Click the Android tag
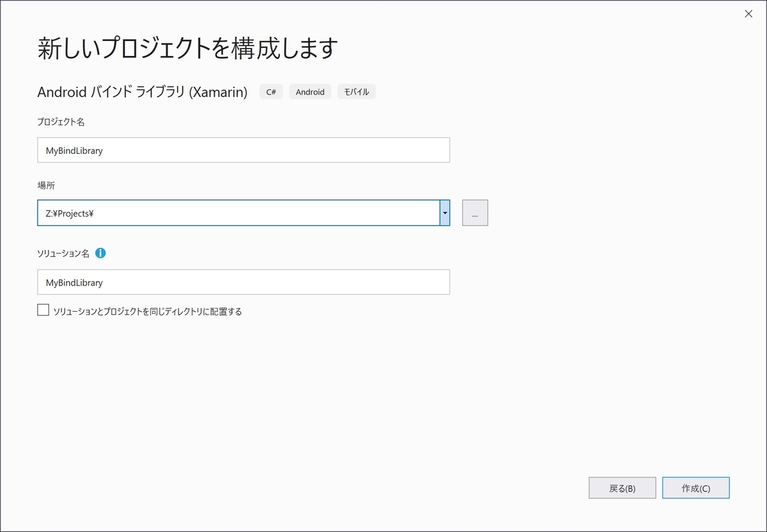The height and width of the screenshot is (532, 767). (x=310, y=92)
